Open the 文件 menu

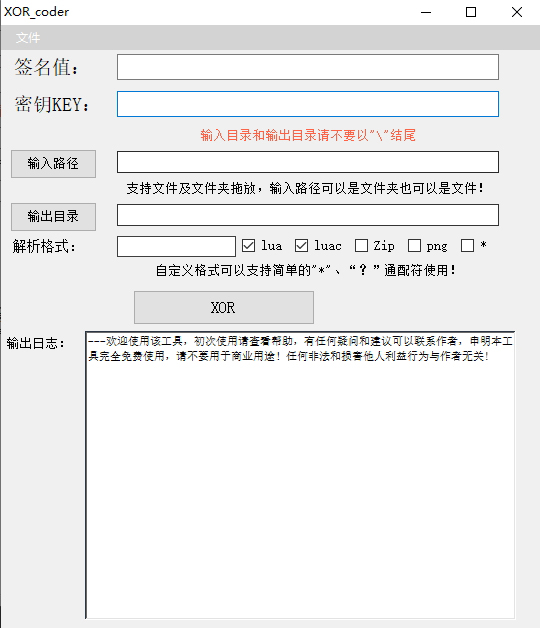[x=28, y=38]
